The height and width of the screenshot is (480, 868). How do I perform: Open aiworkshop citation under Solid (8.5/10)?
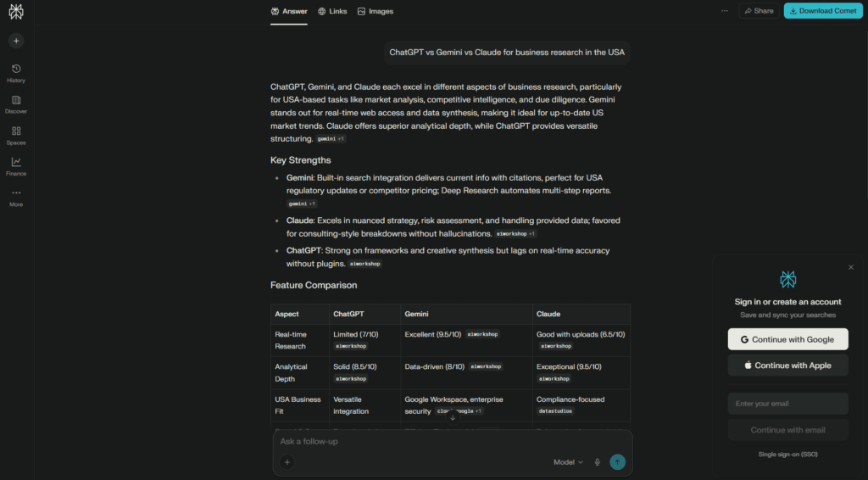pyautogui.click(x=350, y=379)
